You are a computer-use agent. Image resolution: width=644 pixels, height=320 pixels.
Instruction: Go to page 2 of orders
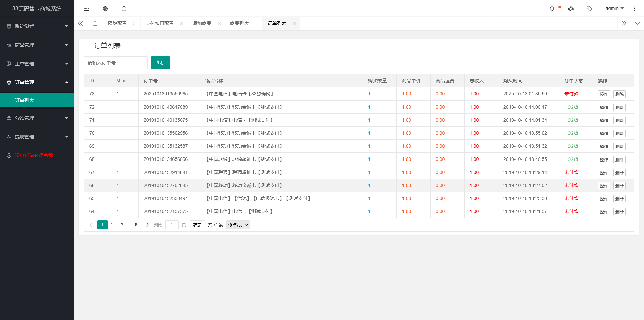pos(112,225)
